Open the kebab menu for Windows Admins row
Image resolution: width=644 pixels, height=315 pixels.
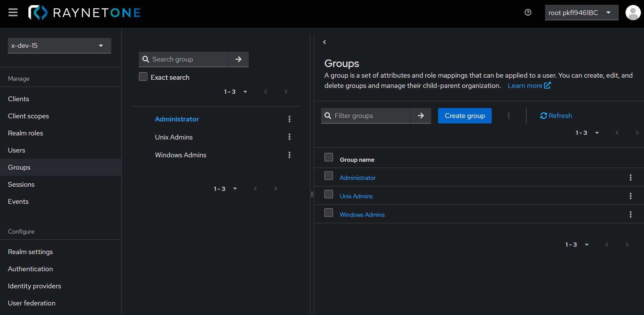[631, 214]
